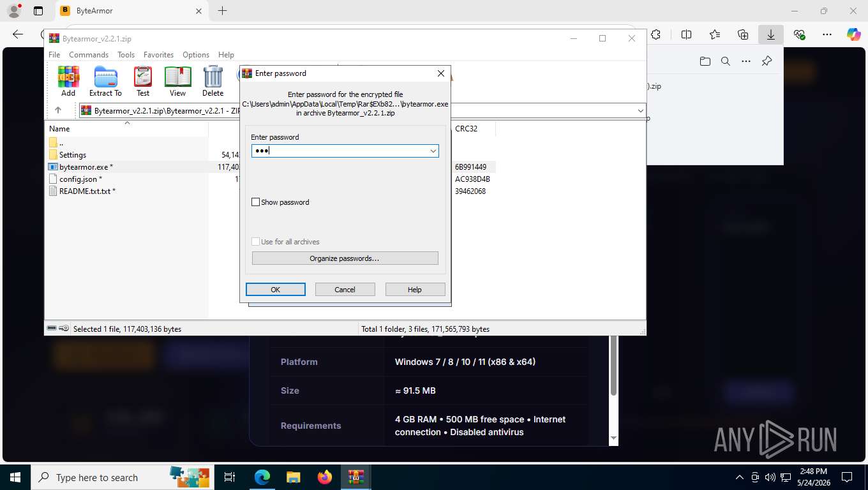Click the Organize passwords button
868x490 pixels.
(x=345, y=258)
